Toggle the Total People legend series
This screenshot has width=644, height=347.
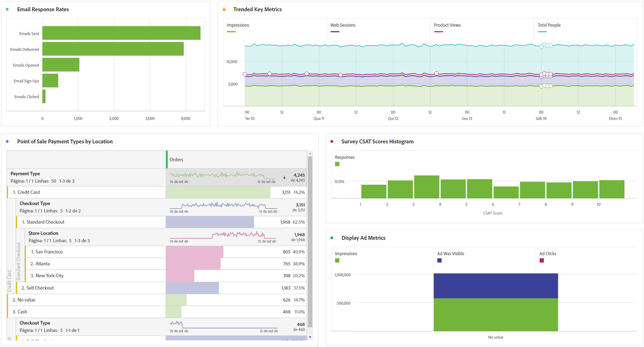549,27
